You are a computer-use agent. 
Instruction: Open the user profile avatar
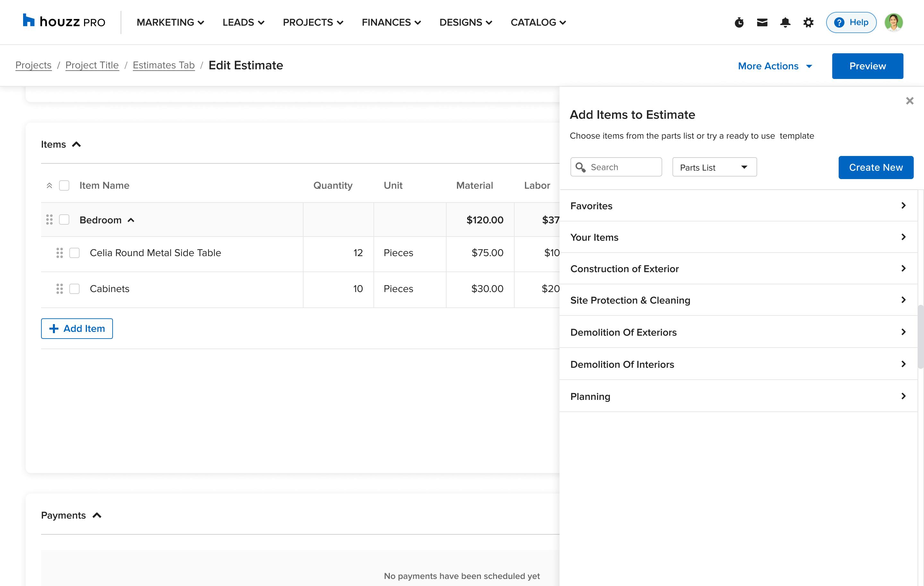click(x=894, y=22)
